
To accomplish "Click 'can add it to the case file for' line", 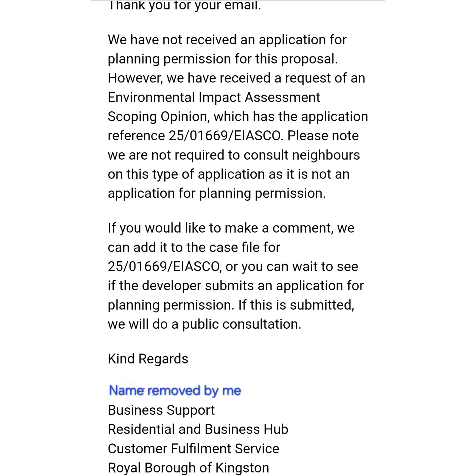I will coord(194,247).
